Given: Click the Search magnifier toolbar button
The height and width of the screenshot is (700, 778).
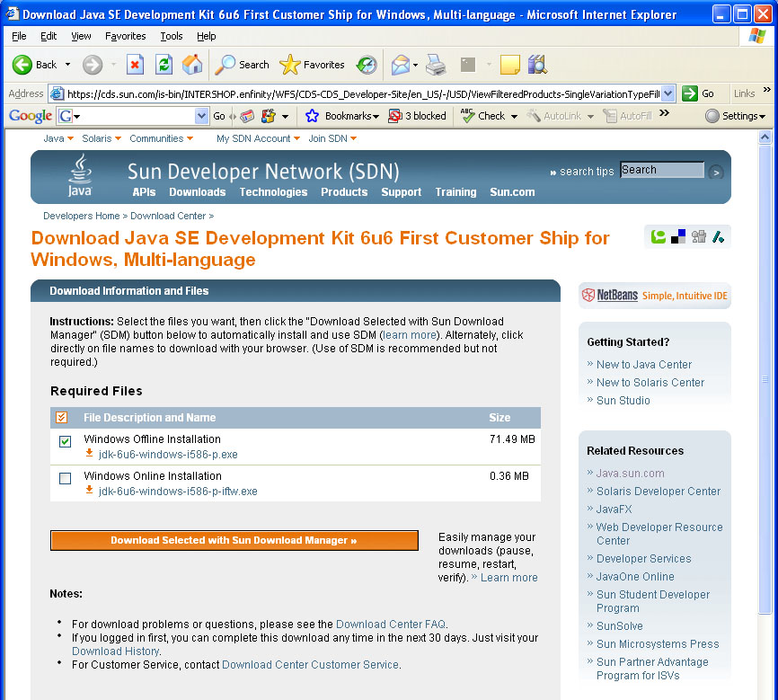Looking at the screenshot, I should click(x=243, y=65).
